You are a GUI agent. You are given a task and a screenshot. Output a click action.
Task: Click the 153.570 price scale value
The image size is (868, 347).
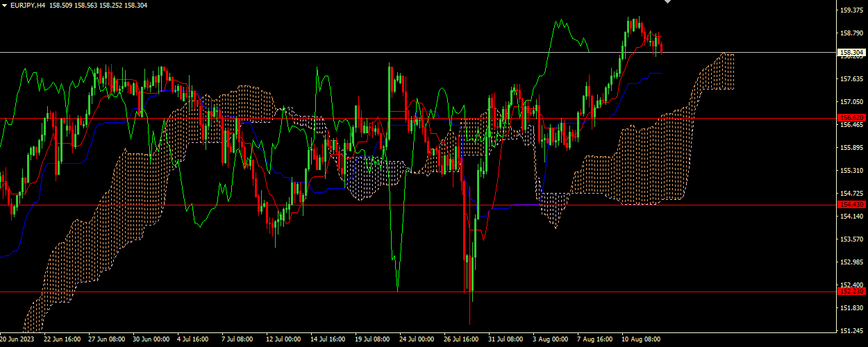coord(852,239)
